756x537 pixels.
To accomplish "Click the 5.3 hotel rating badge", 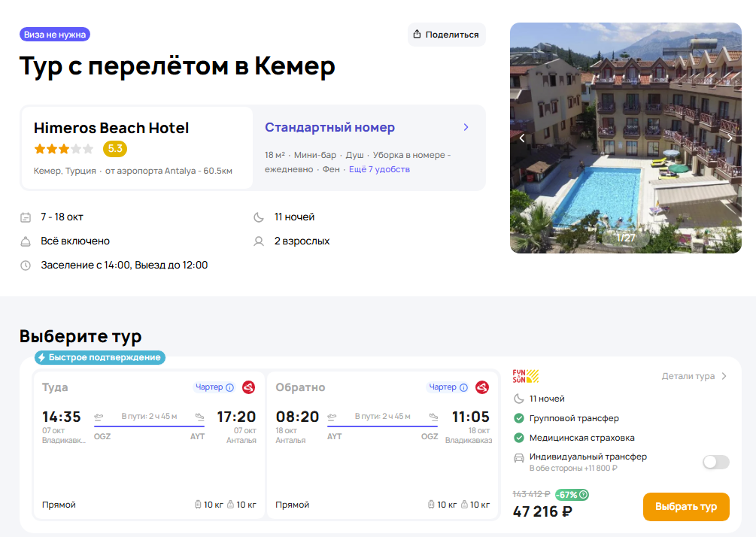I will [x=115, y=149].
